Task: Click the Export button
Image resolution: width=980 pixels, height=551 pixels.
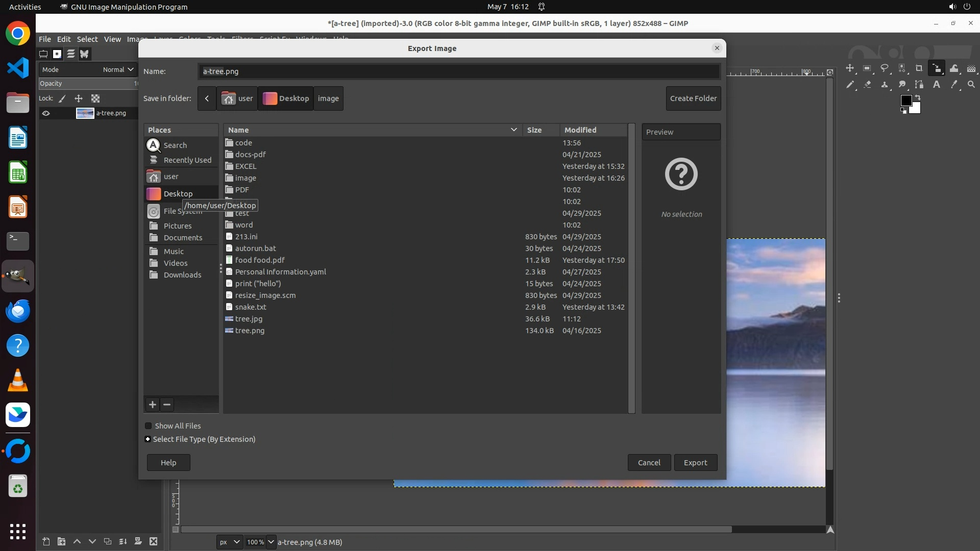Action: (695, 463)
